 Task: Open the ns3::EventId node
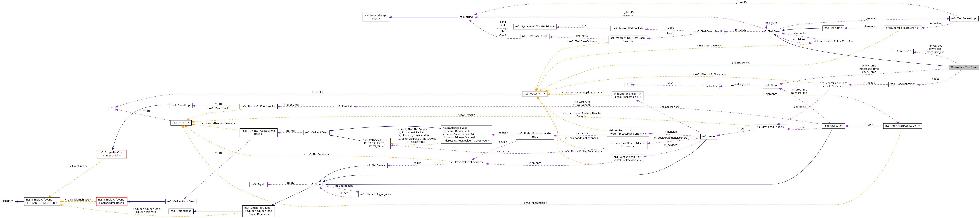click(x=344, y=107)
